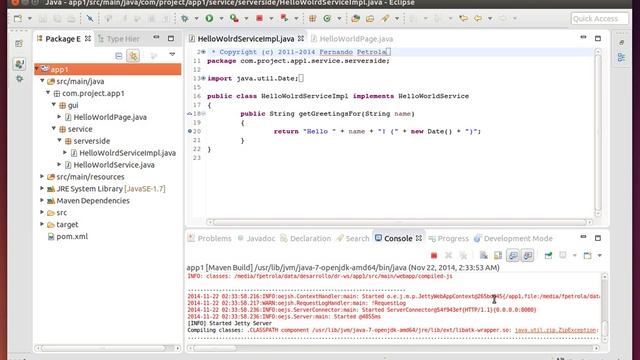Image resolution: width=640 pixels, height=360 pixels.
Task: Toggle Show Console When Standard Error Changes
Action: 528,256
